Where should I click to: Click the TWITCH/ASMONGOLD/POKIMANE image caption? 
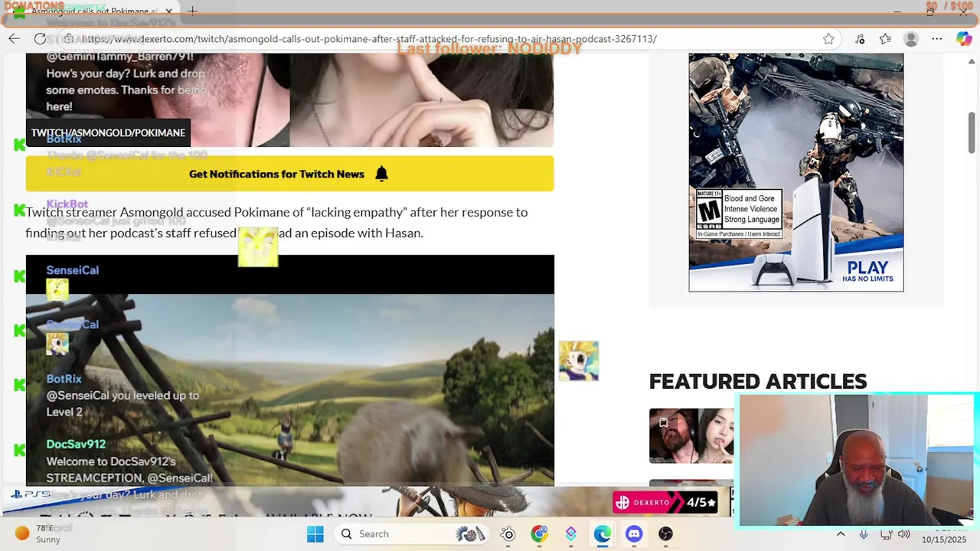pyautogui.click(x=108, y=132)
